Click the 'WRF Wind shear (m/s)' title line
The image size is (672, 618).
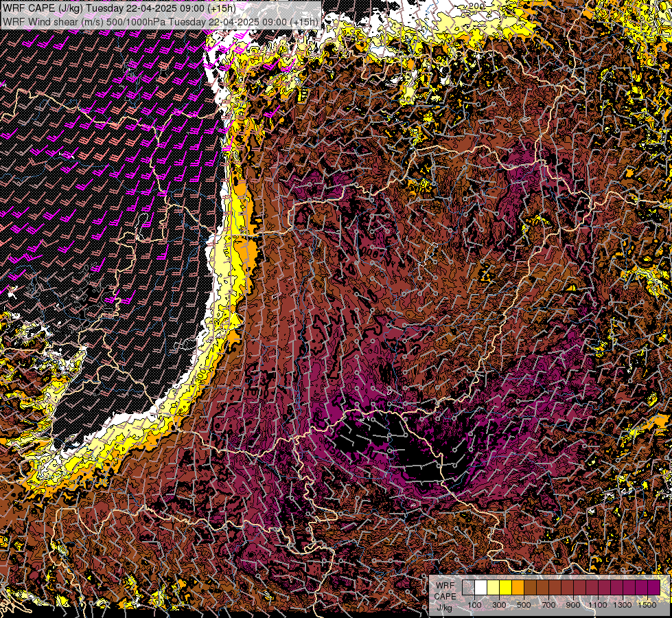coord(161,22)
